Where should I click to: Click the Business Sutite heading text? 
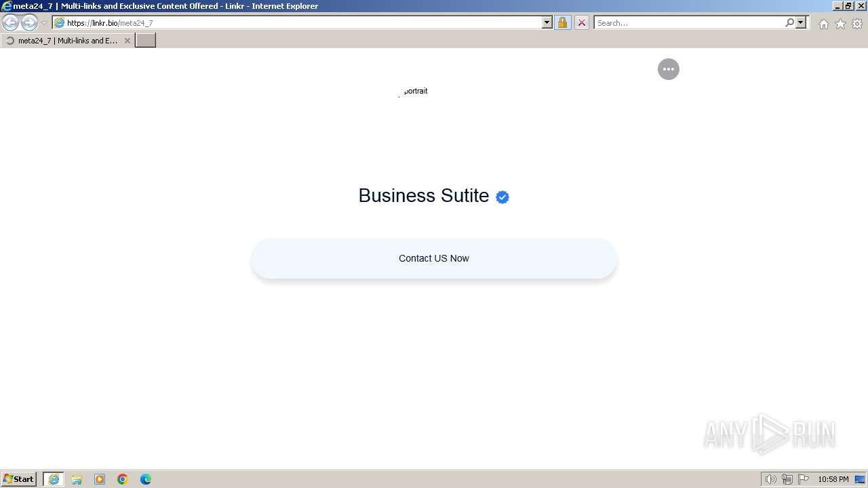click(423, 195)
